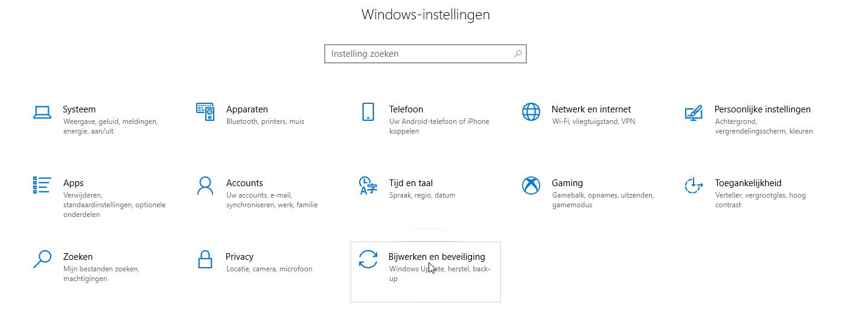The width and height of the screenshot is (868, 313).
Task: Click the Apparaten keyboard and speaker icon
Action: click(205, 112)
